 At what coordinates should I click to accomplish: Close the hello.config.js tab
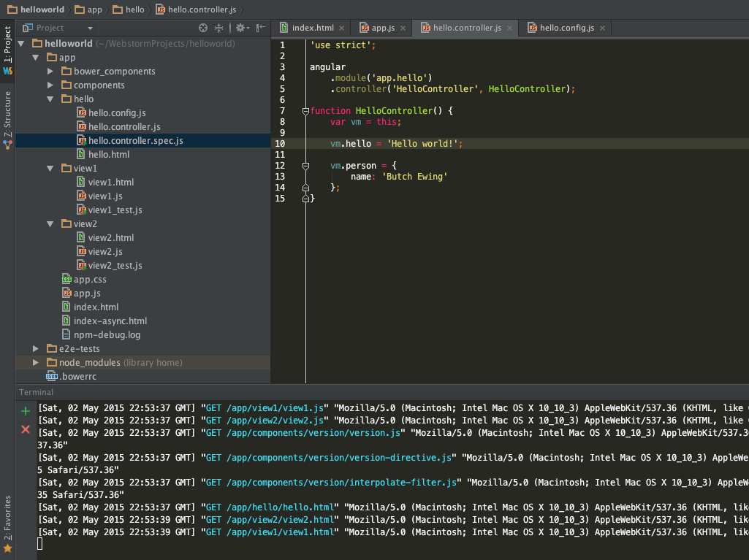(602, 28)
